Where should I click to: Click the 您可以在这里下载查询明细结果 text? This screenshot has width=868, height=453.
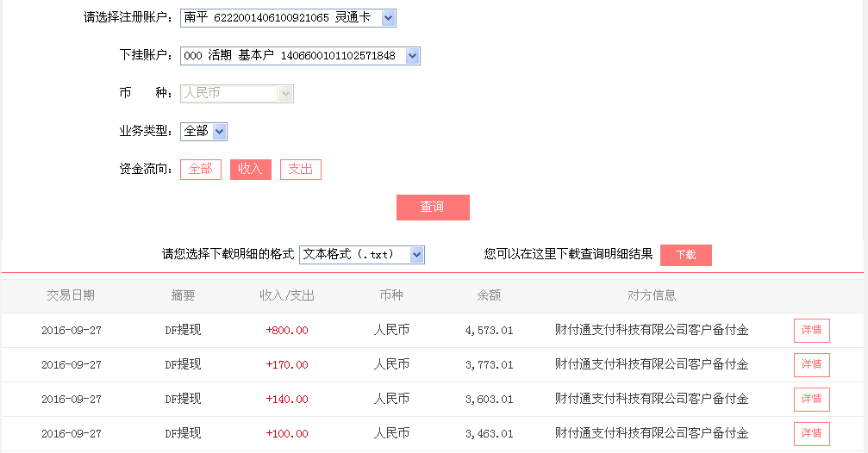(x=569, y=254)
